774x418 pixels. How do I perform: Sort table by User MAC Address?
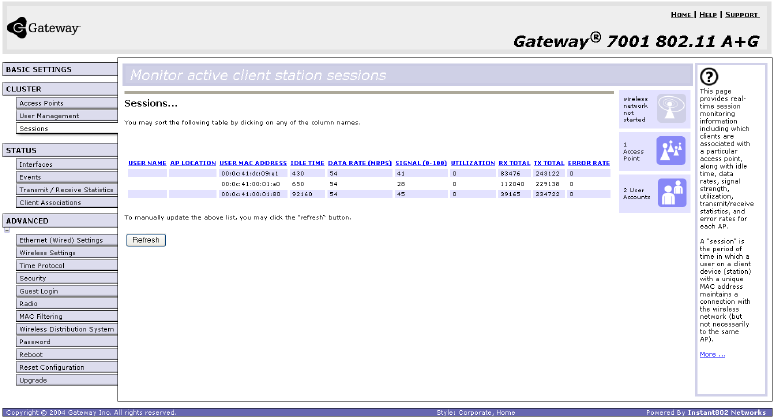[253, 163]
